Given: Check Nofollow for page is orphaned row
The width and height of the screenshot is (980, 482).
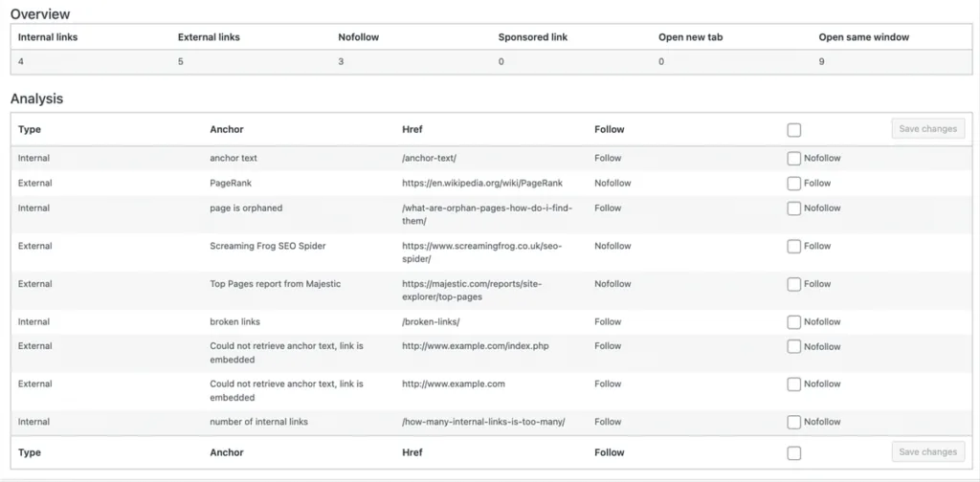Looking at the screenshot, I should 793,208.
